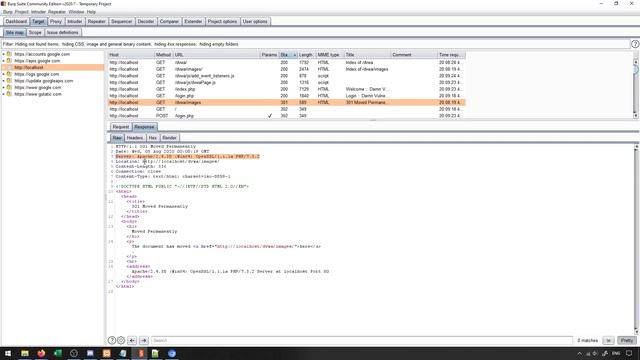Switch to the Request tab

coord(121,127)
